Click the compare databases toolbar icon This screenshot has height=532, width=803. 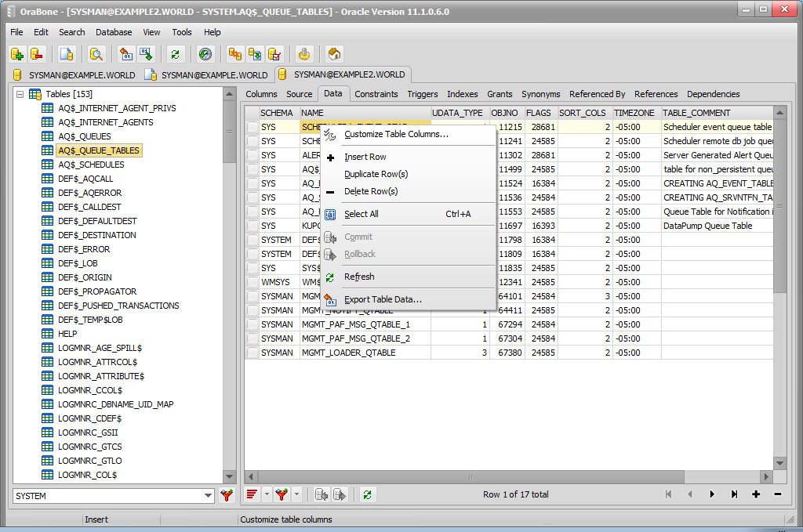pyautogui.click(x=234, y=54)
